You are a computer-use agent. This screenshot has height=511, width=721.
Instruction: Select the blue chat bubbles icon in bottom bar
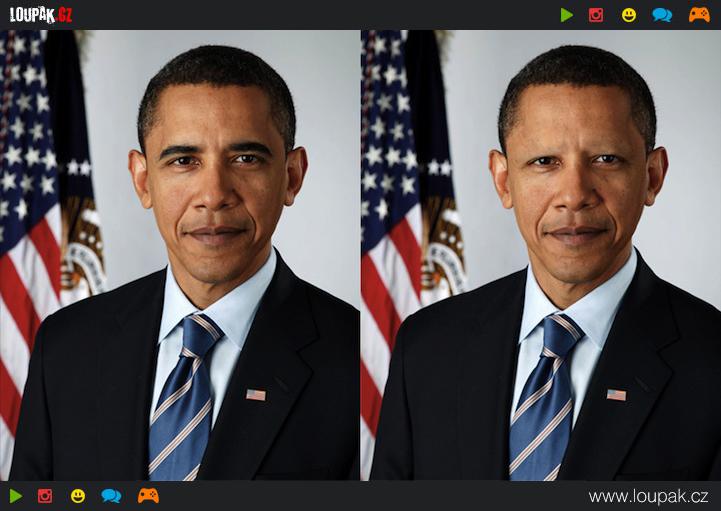point(111,496)
